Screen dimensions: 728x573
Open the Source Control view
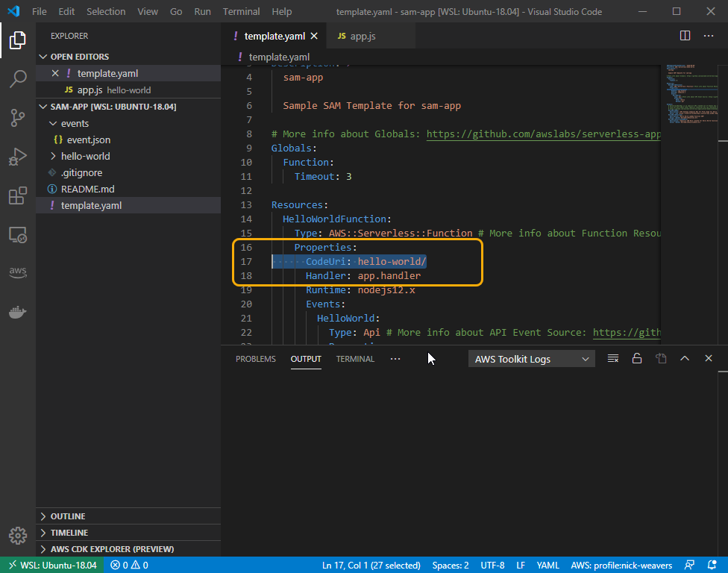click(x=18, y=118)
